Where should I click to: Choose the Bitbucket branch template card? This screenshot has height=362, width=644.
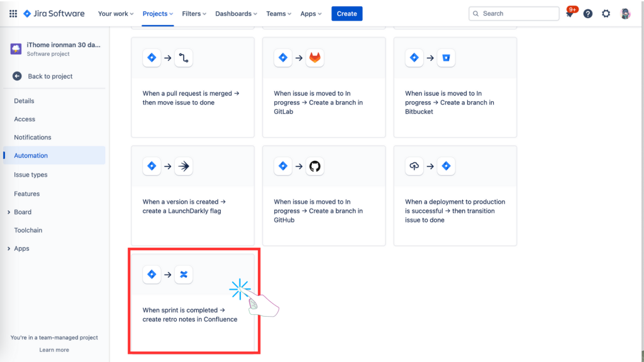coord(455,87)
